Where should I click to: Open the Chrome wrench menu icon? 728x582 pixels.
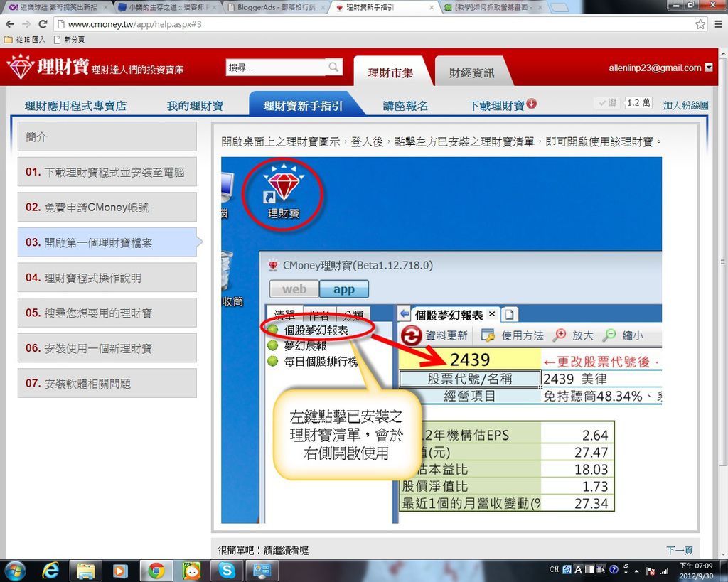click(718, 24)
